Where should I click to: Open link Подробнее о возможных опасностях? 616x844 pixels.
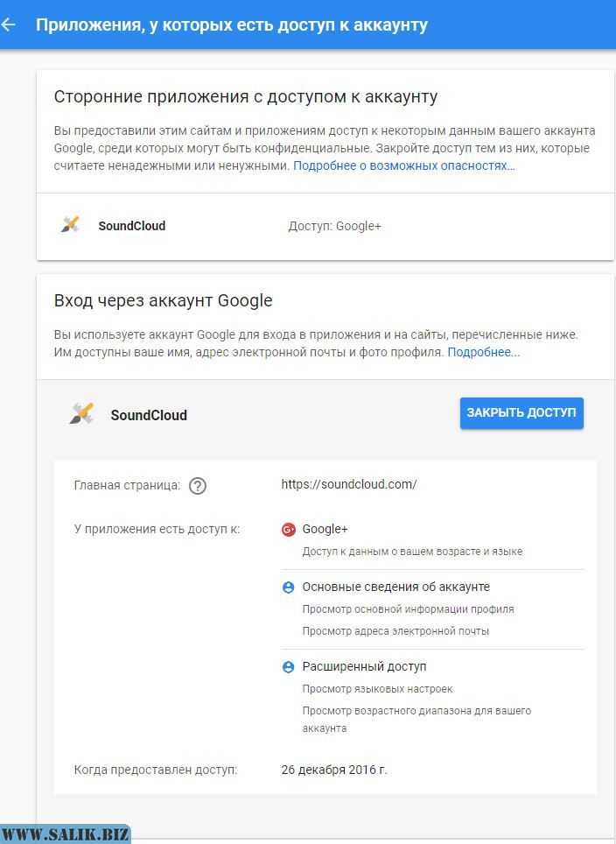pyautogui.click(x=404, y=165)
